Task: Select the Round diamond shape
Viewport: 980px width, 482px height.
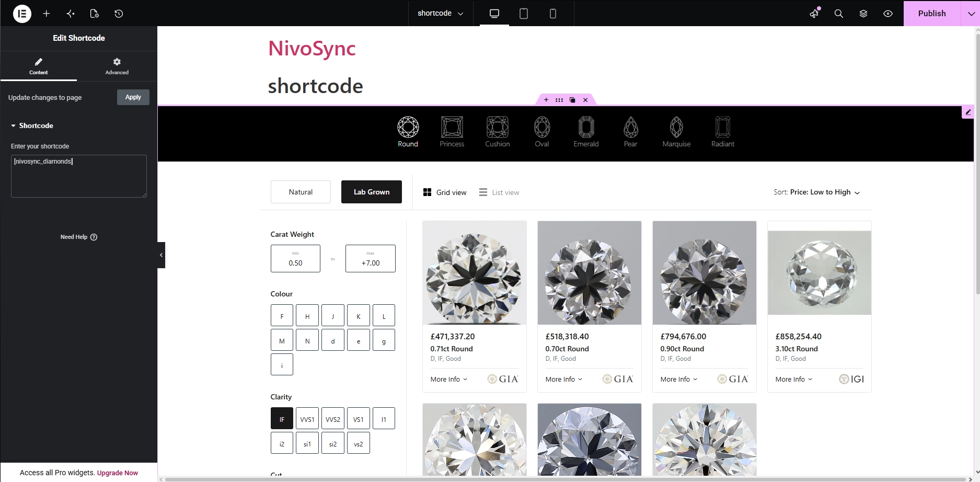Action: point(408,132)
